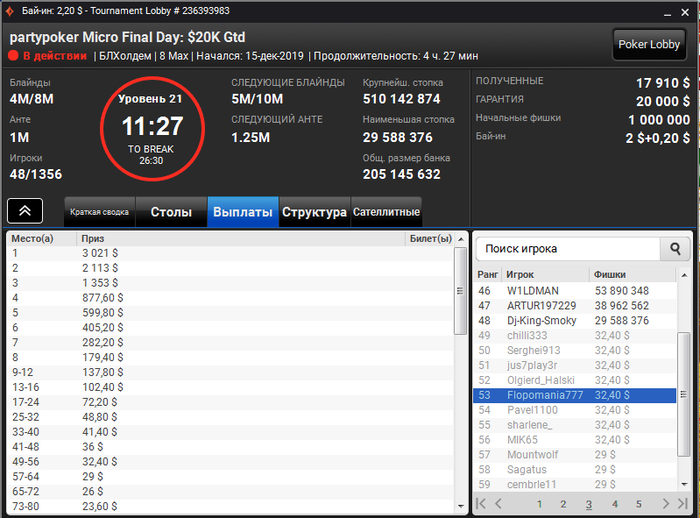This screenshot has width=700, height=518.
Task: Collapse the tournament info panel with the double chevron button
Action: coord(25,211)
